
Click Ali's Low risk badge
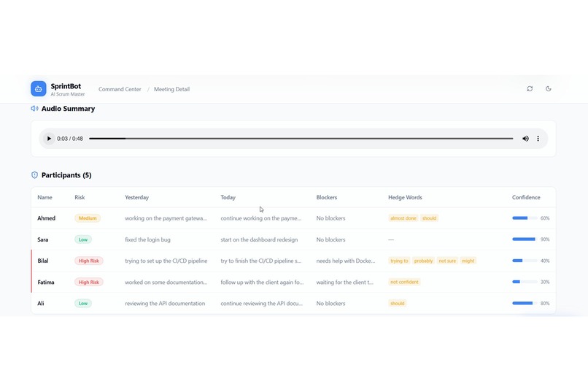pos(83,303)
